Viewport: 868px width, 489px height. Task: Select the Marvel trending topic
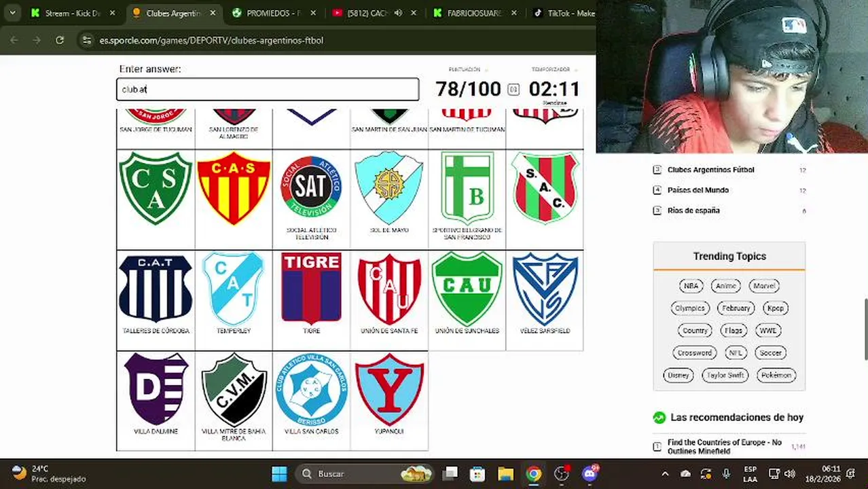764,286
